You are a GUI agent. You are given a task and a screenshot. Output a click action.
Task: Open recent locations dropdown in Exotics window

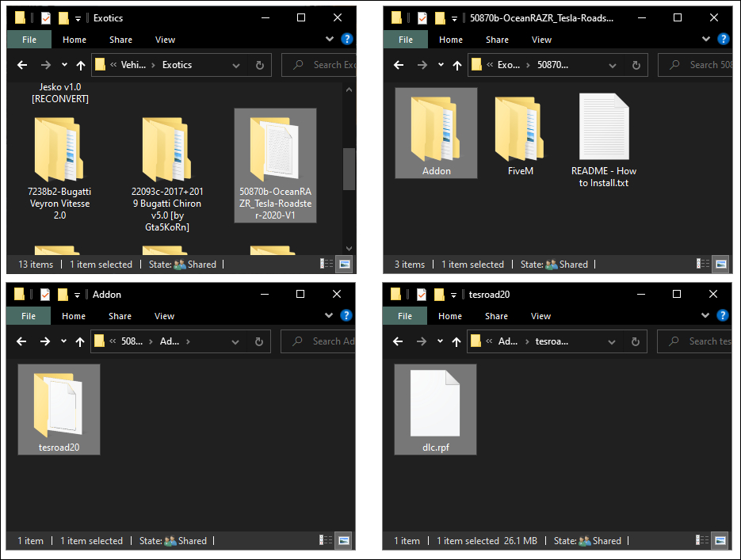click(64, 65)
